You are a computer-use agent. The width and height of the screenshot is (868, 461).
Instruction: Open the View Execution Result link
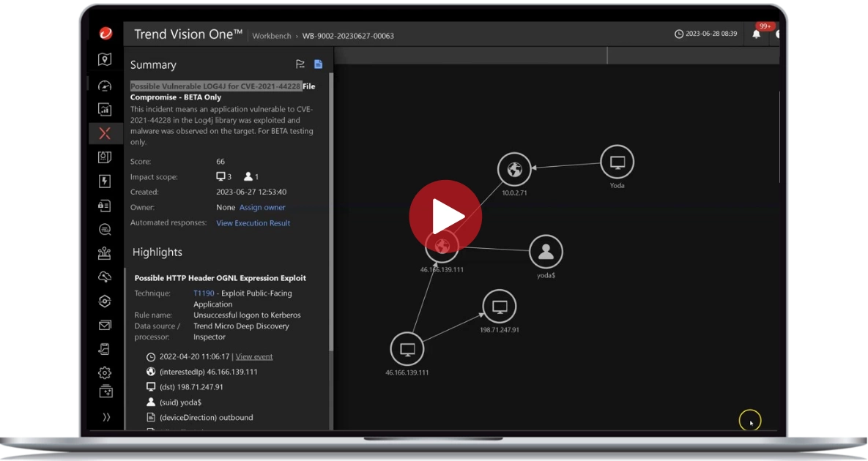tap(253, 222)
